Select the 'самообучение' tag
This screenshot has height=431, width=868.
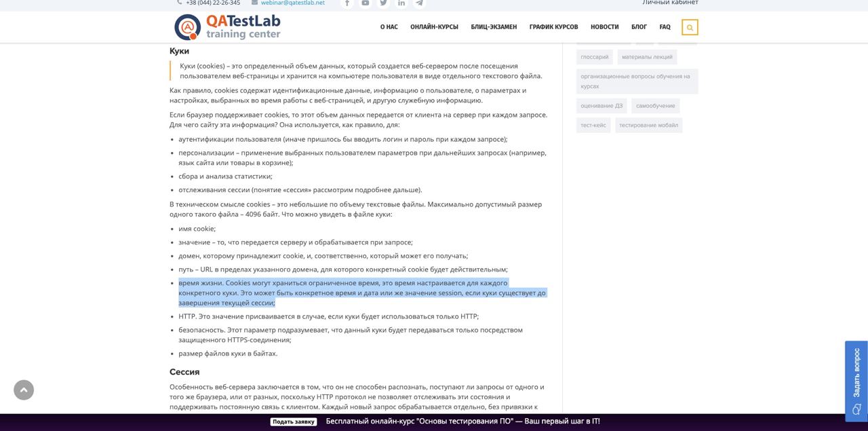pyautogui.click(x=656, y=106)
